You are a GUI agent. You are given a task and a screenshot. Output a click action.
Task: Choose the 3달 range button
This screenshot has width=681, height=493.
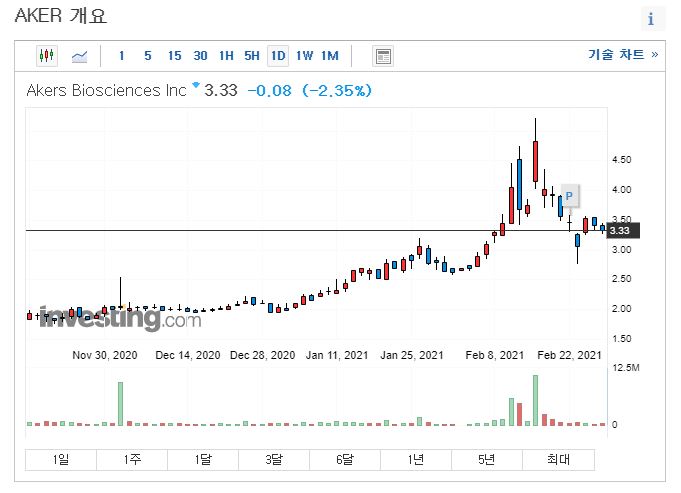274,460
